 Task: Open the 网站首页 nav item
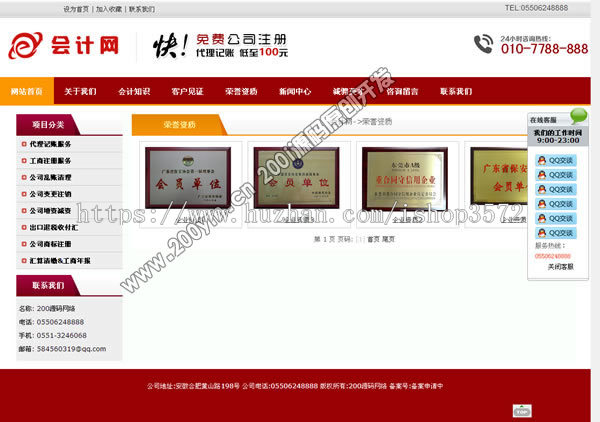(27, 91)
